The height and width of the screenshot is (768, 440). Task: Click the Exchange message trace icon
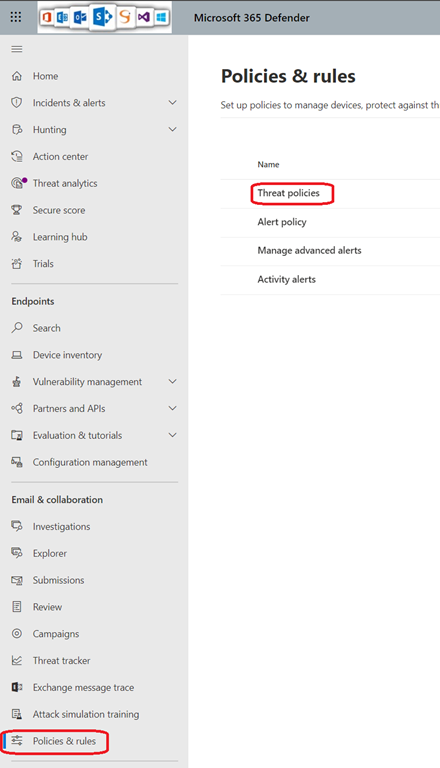pos(17,687)
